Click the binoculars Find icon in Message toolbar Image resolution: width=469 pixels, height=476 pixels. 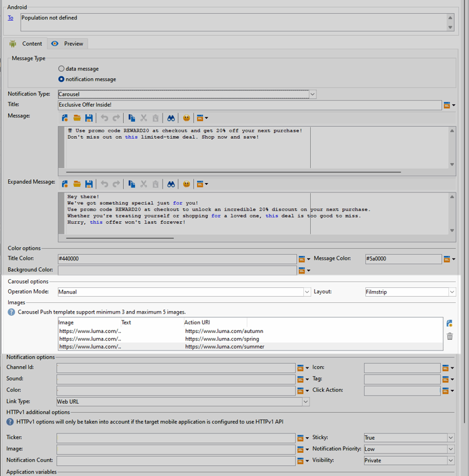coord(170,118)
